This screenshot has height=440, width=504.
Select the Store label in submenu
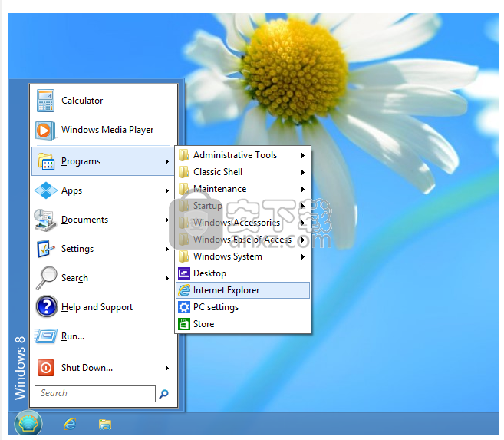pyautogui.click(x=204, y=324)
